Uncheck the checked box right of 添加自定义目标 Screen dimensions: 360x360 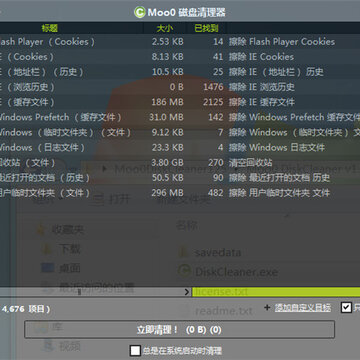[x=346, y=307]
